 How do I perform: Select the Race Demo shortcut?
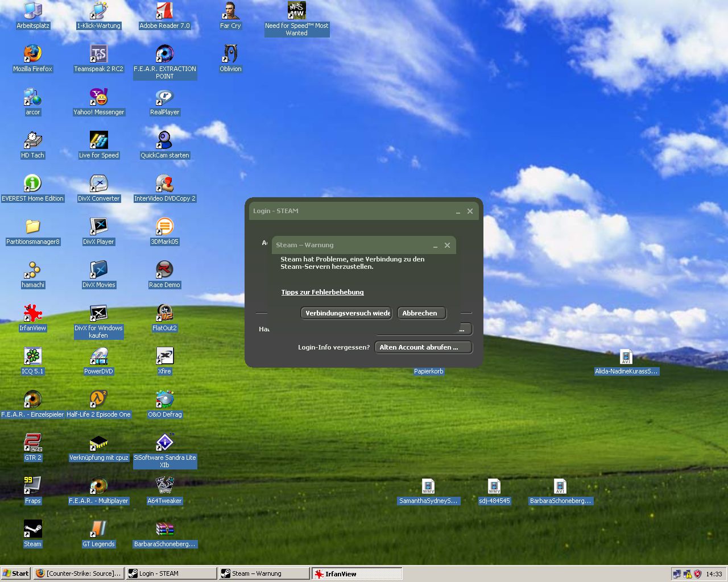164,275
